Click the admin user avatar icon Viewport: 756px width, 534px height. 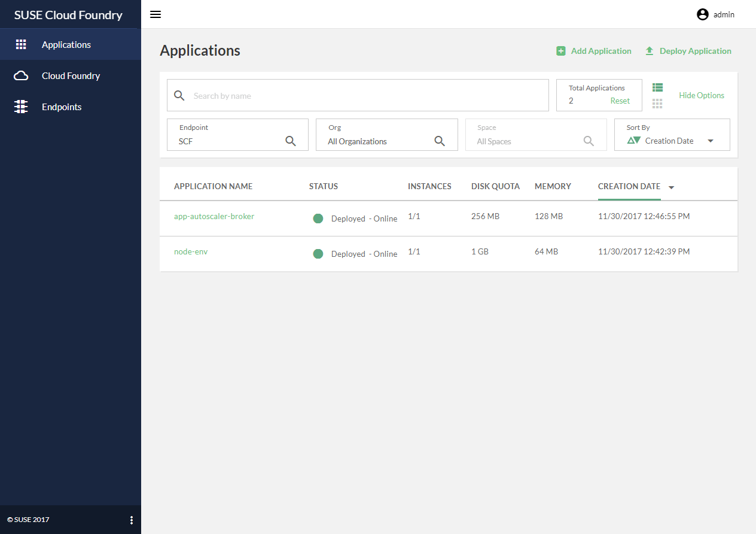[703, 14]
